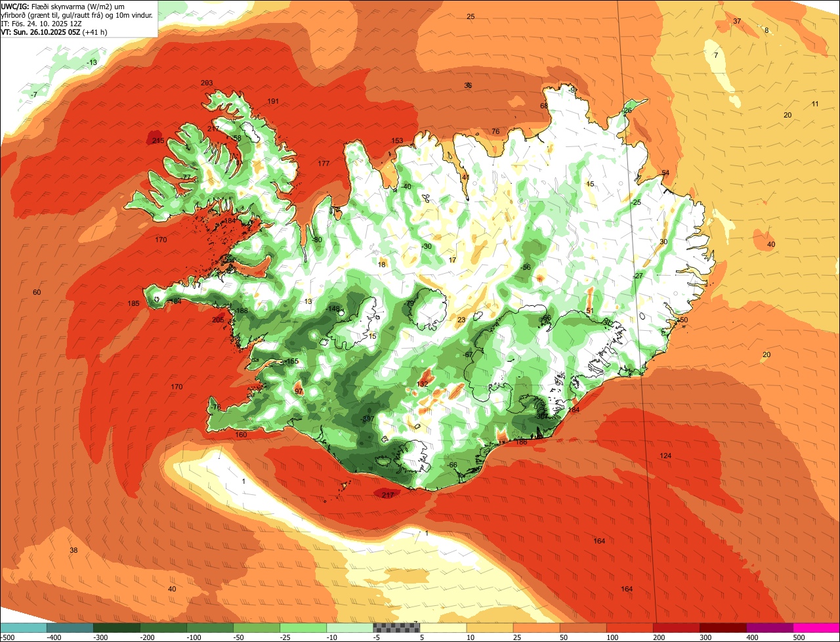
Task: Pick the -25 to -10 light green legend swatch
Action: pyautogui.click(x=303, y=628)
